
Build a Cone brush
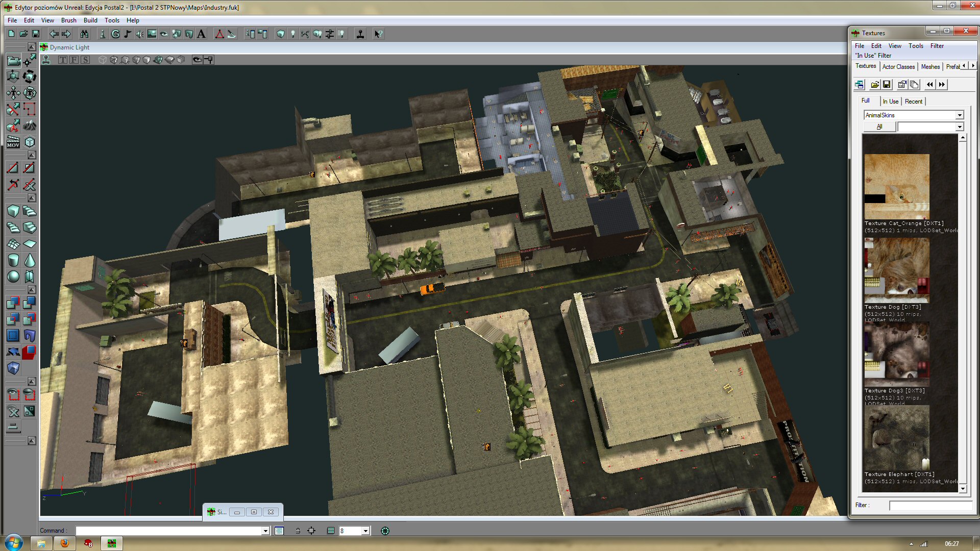pos(30,260)
